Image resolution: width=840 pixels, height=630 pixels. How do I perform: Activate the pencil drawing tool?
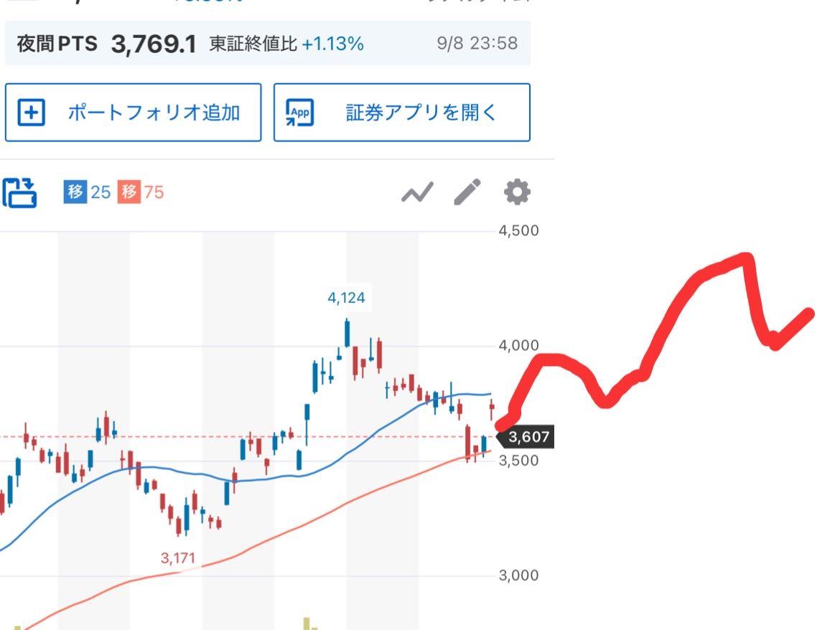pyautogui.click(x=467, y=192)
